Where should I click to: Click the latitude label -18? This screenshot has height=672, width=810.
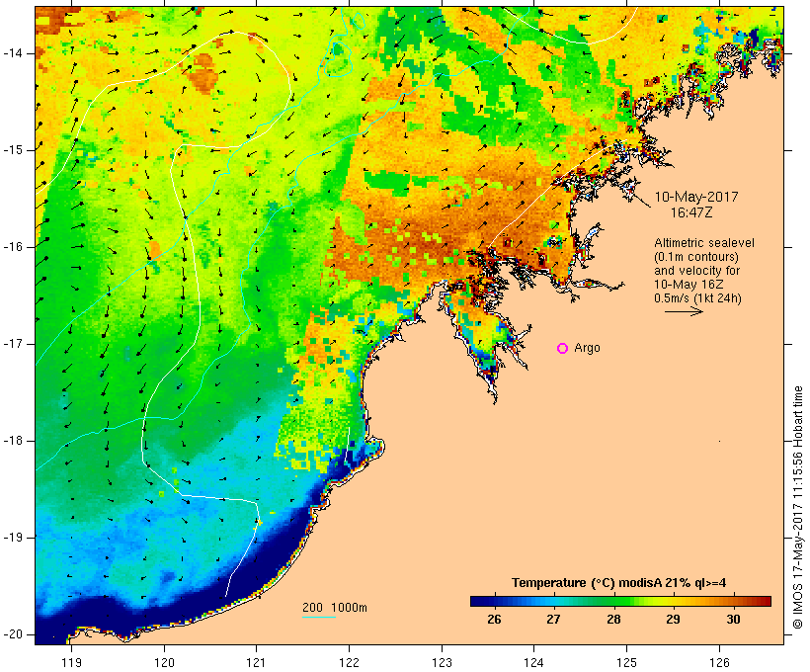pyautogui.click(x=13, y=441)
